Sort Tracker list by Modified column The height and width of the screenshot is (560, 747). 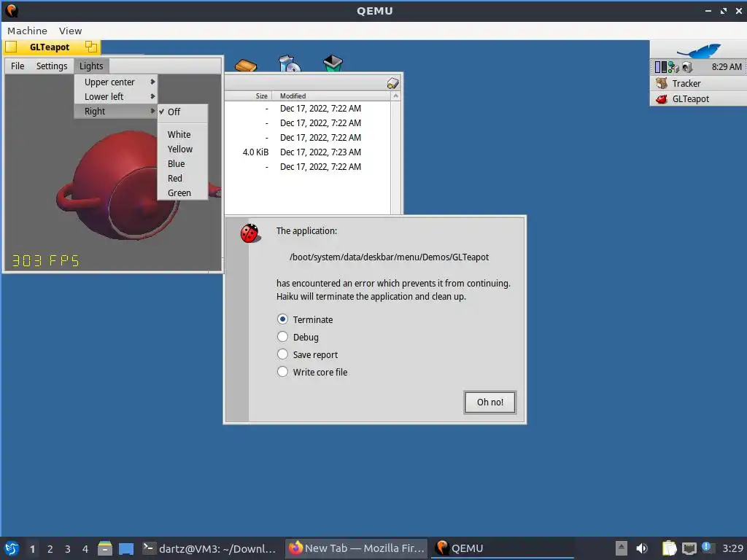pos(331,96)
